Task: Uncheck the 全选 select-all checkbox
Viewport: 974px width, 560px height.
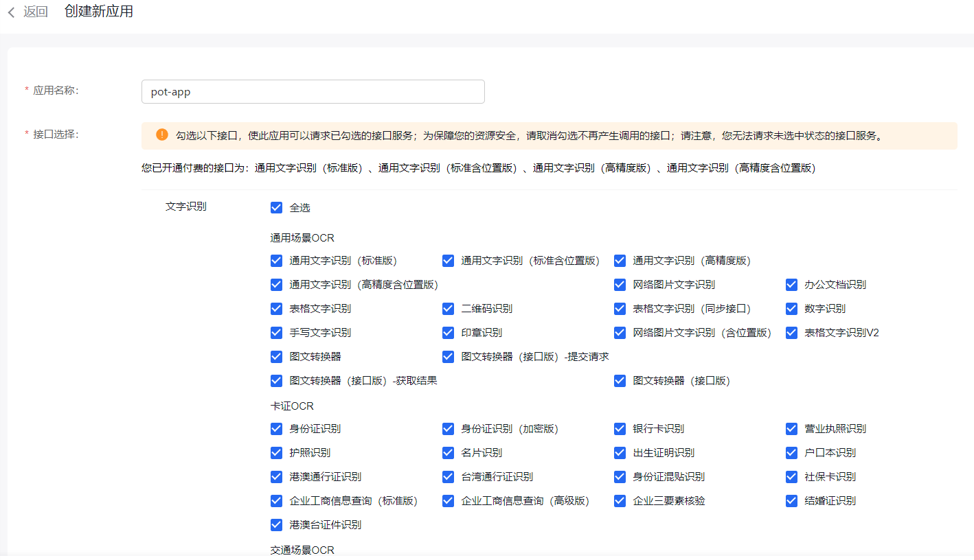Action: tap(276, 207)
